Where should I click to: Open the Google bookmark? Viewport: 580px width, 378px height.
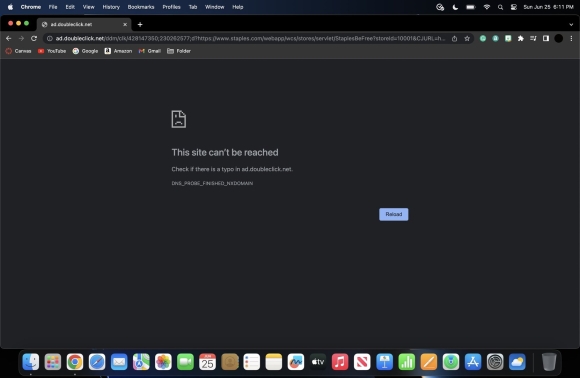pos(85,51)
